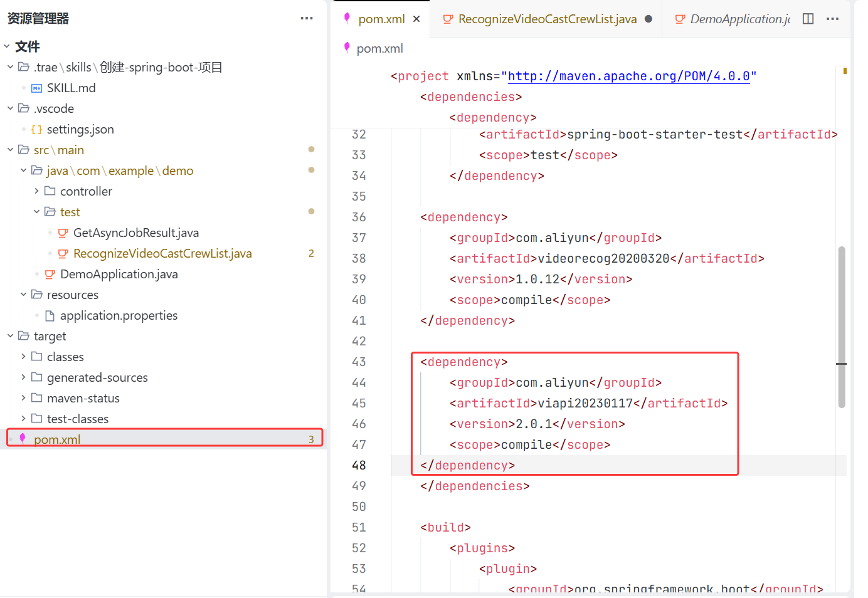Screen dimensions: 868x598
Task: Switch to the pom.xml tab
Action: pos(381,19)
